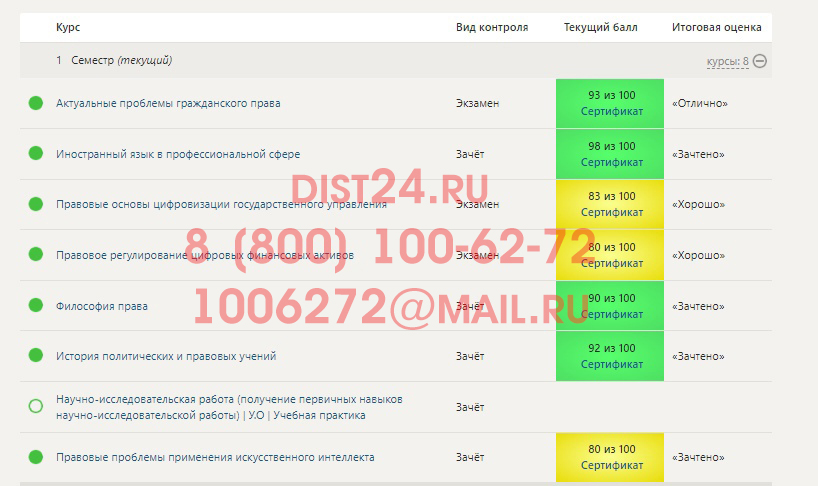Open course 'Актуальные проблемы гражданского права'
Viewport: 818px width, 486px height.
click(x=168, y=103)
